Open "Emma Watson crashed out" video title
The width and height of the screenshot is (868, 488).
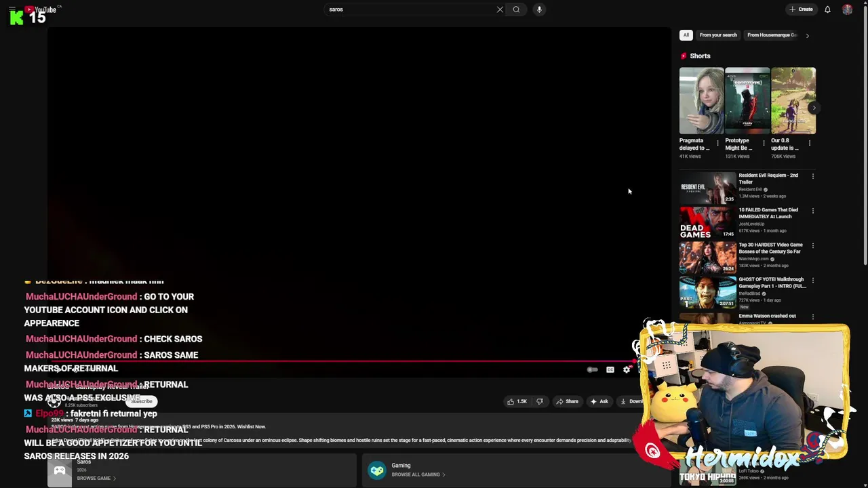tap(768, 316)
